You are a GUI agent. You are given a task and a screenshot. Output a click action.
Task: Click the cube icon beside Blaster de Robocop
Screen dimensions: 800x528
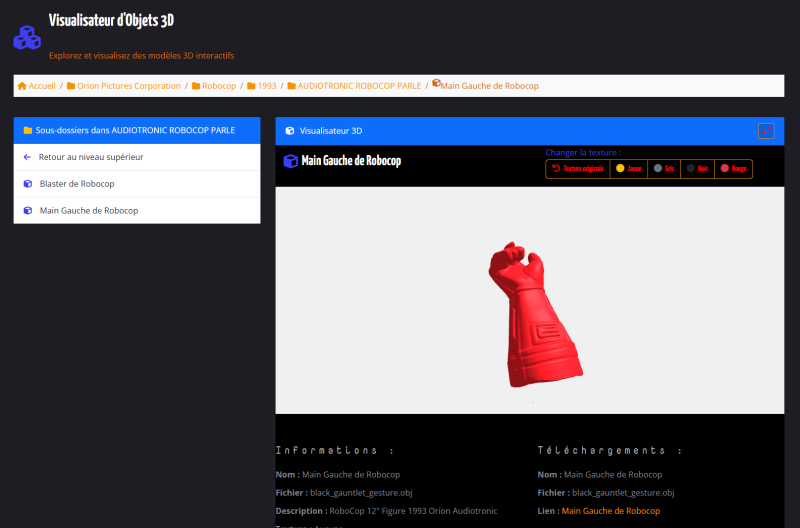(x=28, y=184)
